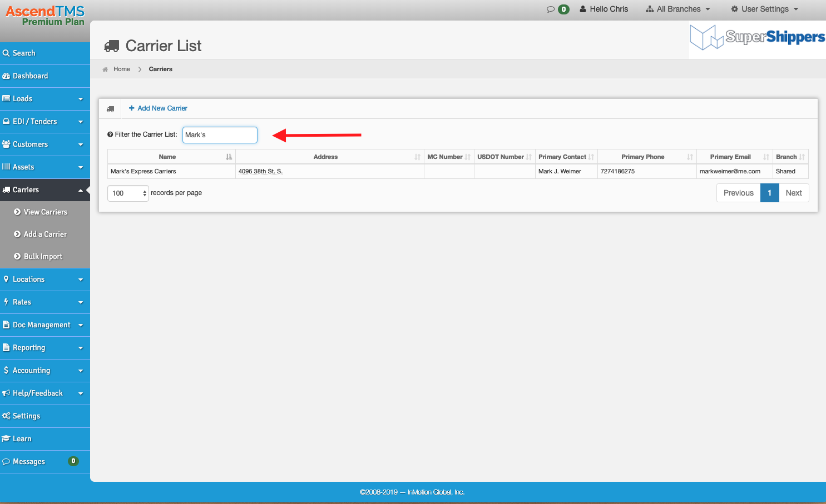The width and height of the screenshot is (826, 504).
Task: Click the Messages speech bubble icon in sidebar
Action: coord(6,462)
